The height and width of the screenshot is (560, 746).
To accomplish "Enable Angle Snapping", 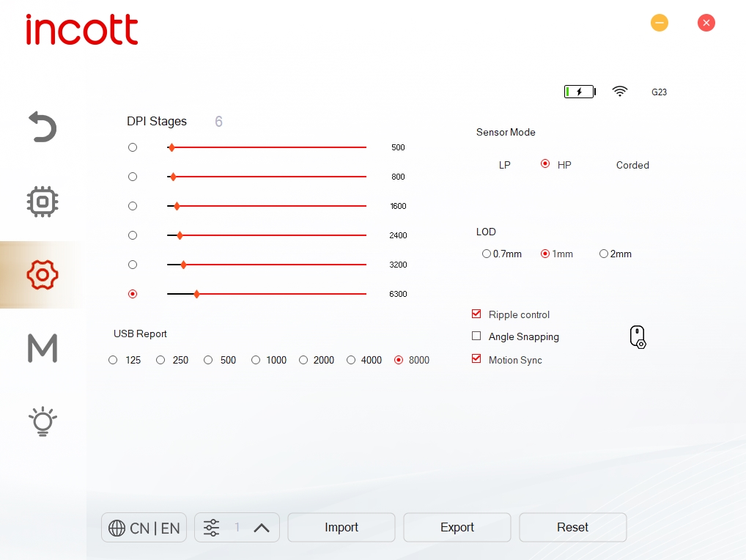I will (476, 336).
